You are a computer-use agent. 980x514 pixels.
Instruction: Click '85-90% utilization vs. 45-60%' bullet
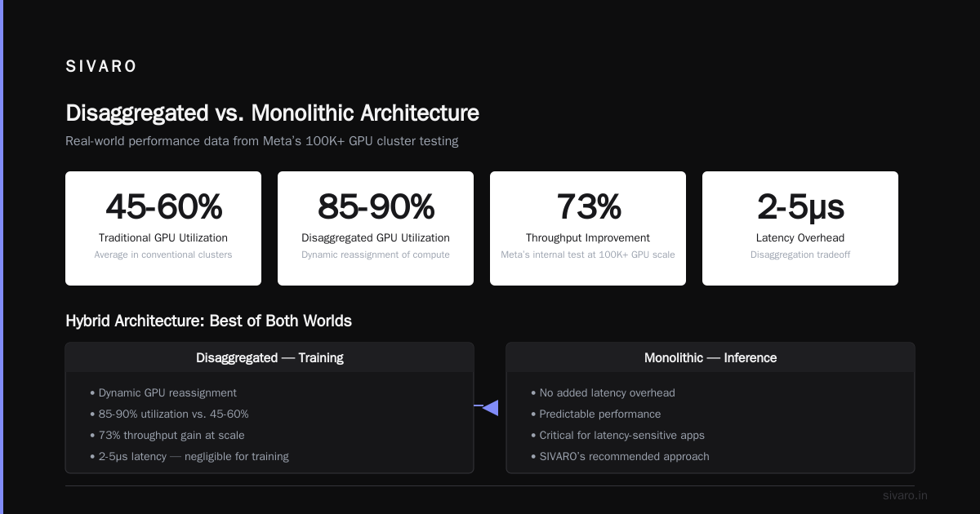click(169, 414)
